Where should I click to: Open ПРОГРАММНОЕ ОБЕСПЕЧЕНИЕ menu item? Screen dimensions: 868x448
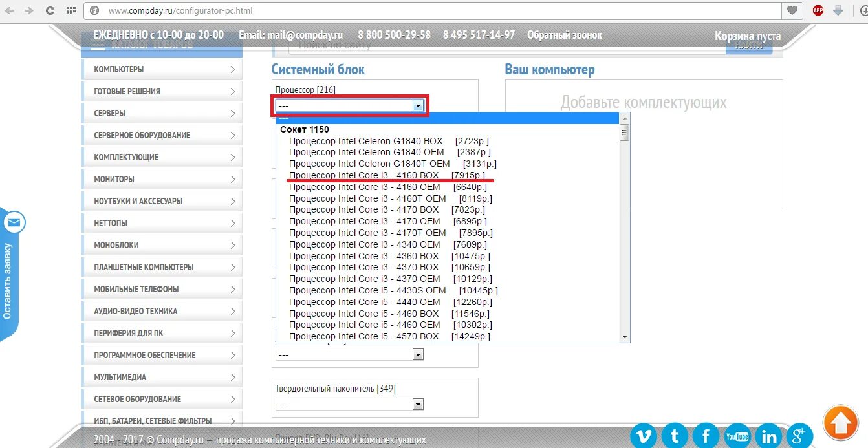click(162, 355)
